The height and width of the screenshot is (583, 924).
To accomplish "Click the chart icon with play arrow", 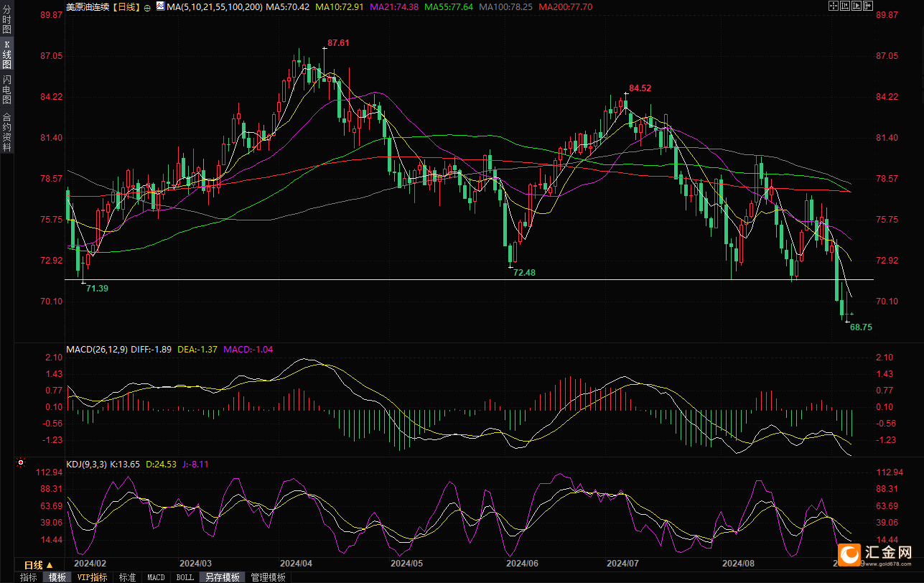I will [x=857, y=6].
